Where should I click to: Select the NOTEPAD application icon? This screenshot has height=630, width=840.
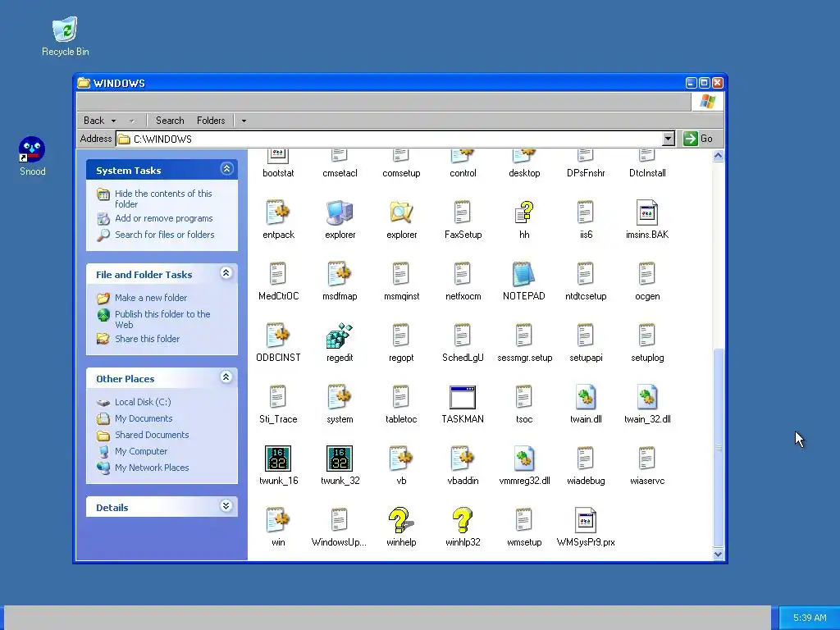point(524,274)
